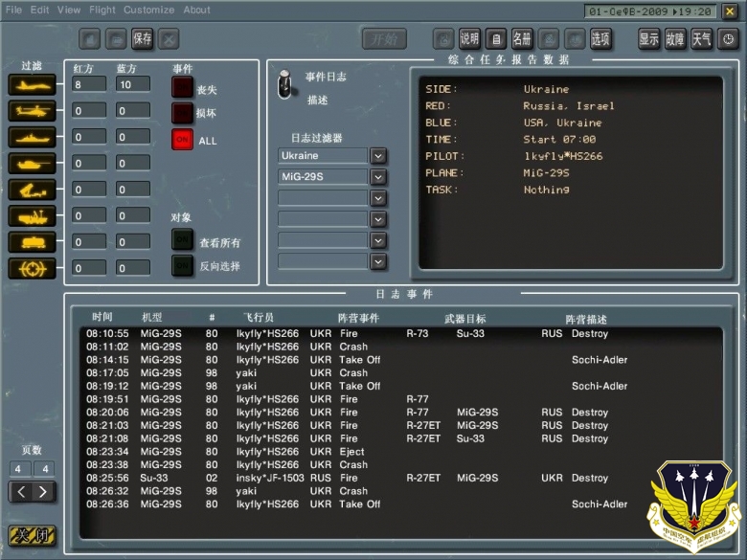Click the greyed icon left of 说明
747x560 pixels.
[443, 39]
